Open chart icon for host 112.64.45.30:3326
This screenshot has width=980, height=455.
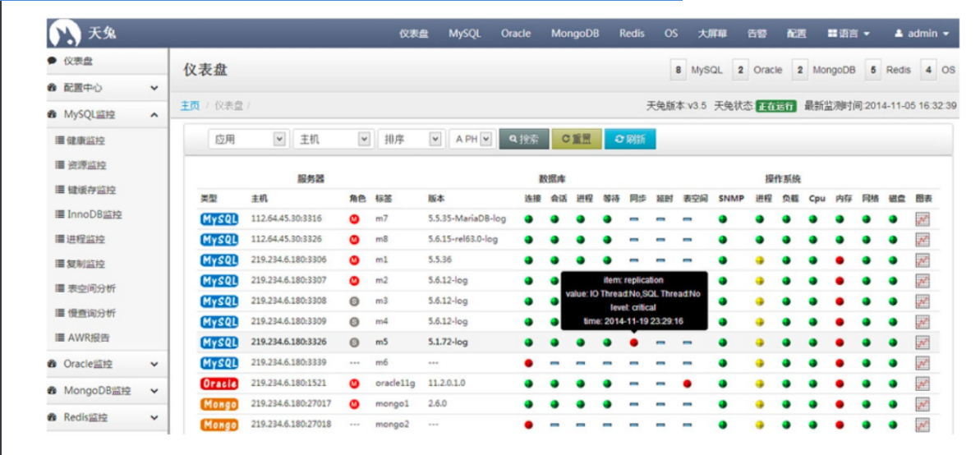[x=922, y=239]
